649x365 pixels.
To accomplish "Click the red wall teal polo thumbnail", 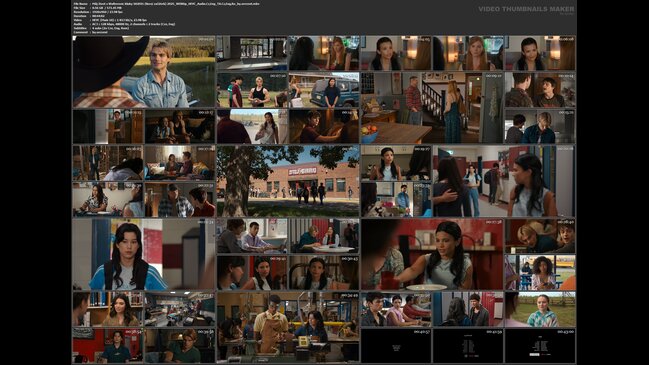I will [108, 345].
